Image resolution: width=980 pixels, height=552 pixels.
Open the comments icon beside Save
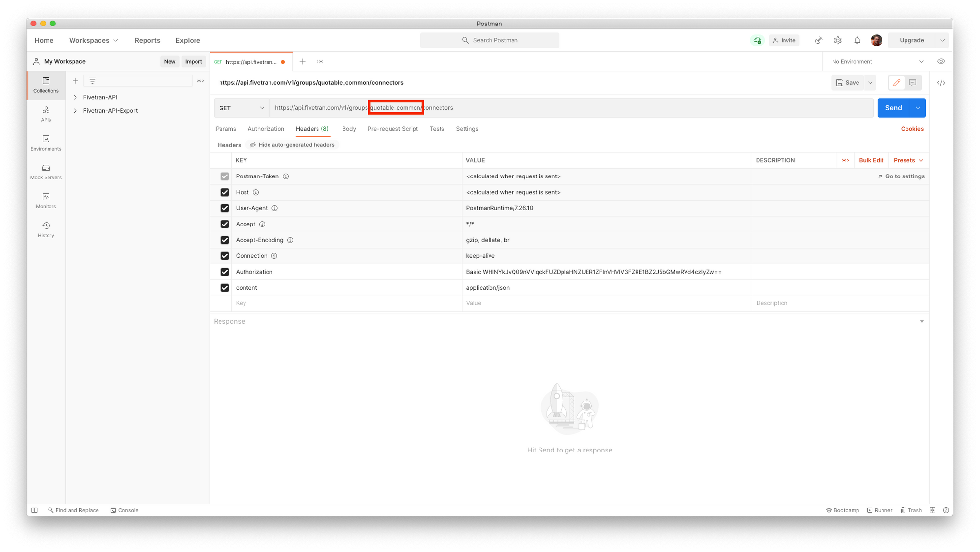(x=913, y=83)
